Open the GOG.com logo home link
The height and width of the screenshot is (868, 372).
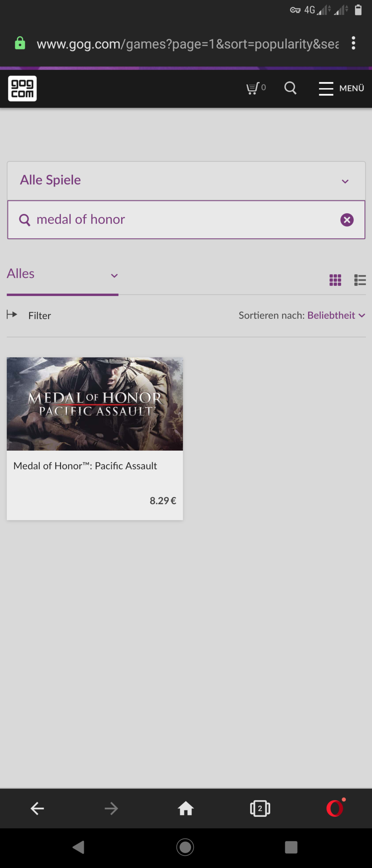(x=22, y=89)
